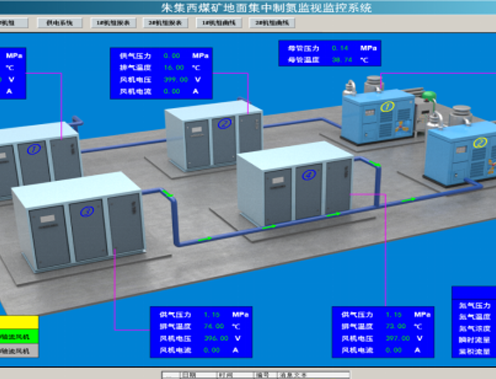Click the 日期 column header in alarm bar
Image resolution: width=496 pixels, height=379 pixels.
pyautogui.click(x=188, y=375)
